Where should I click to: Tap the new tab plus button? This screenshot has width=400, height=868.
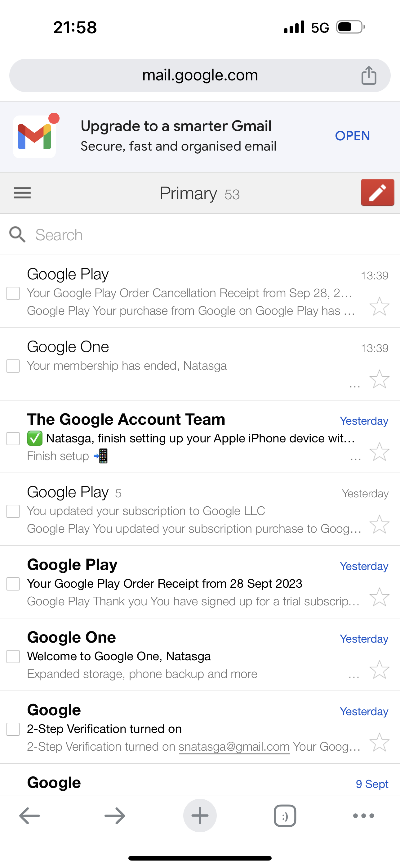click(x=200, y=816)
